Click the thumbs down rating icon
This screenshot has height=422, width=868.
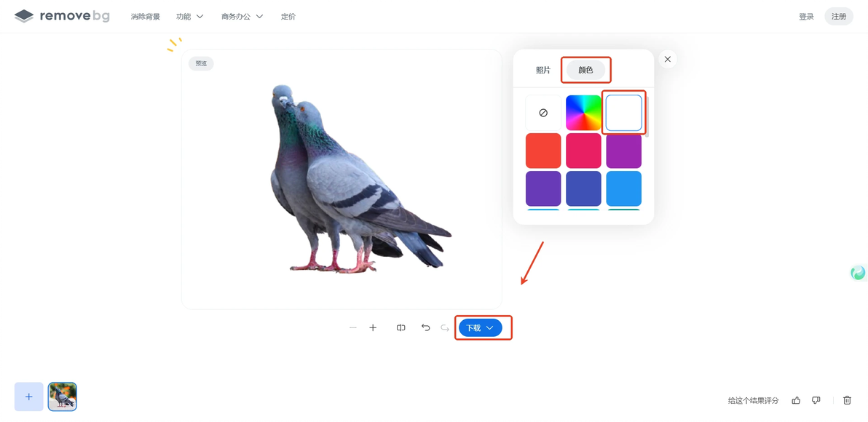(x=816, y=400)
